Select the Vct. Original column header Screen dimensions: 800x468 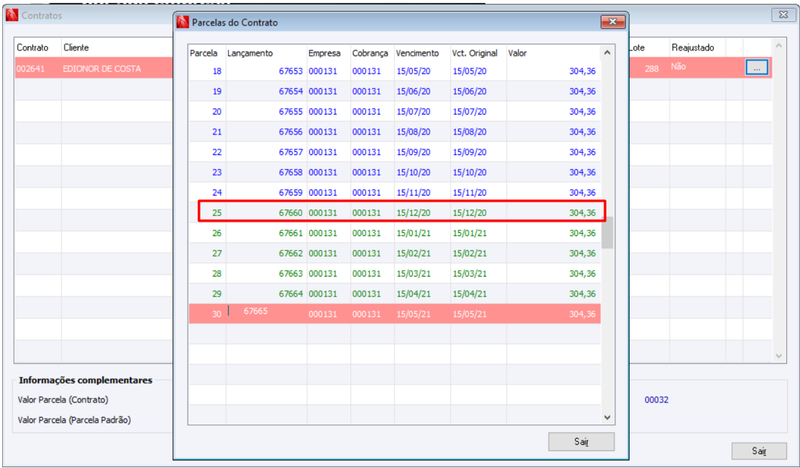coord(474,53)
